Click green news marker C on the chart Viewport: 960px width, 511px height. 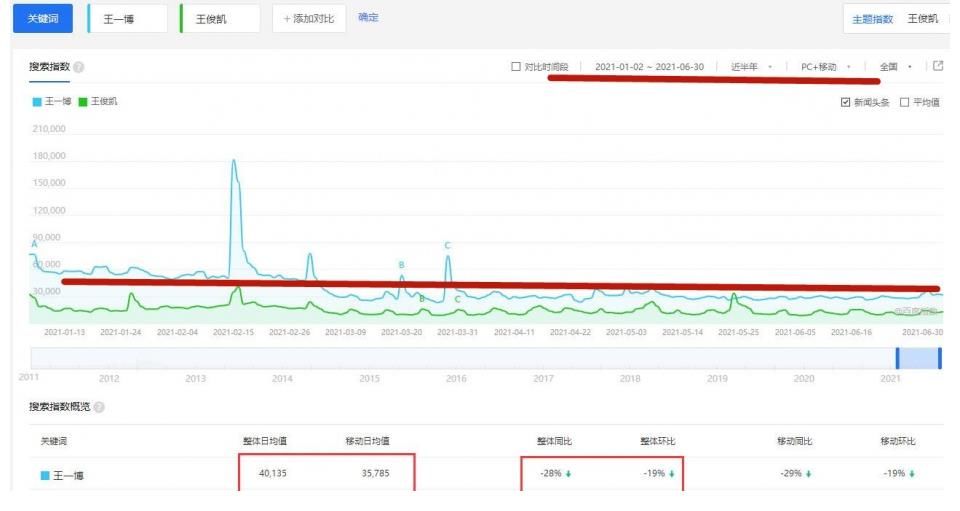458,299
